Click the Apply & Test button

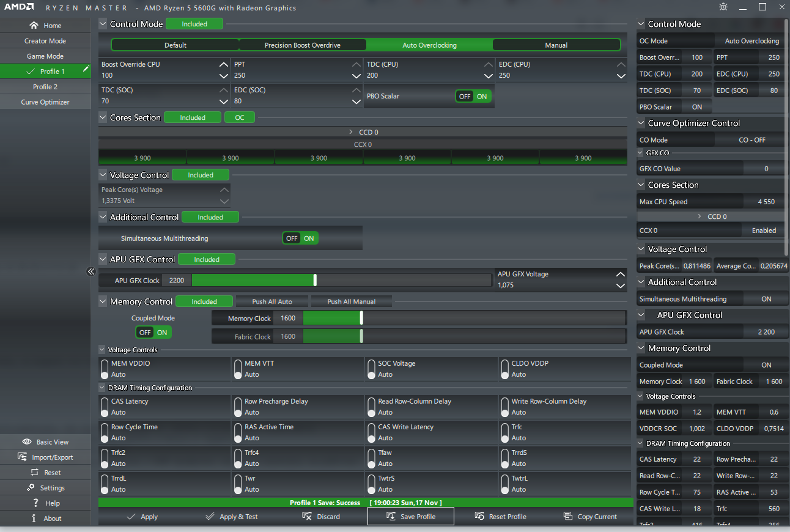tap(231, 516)
